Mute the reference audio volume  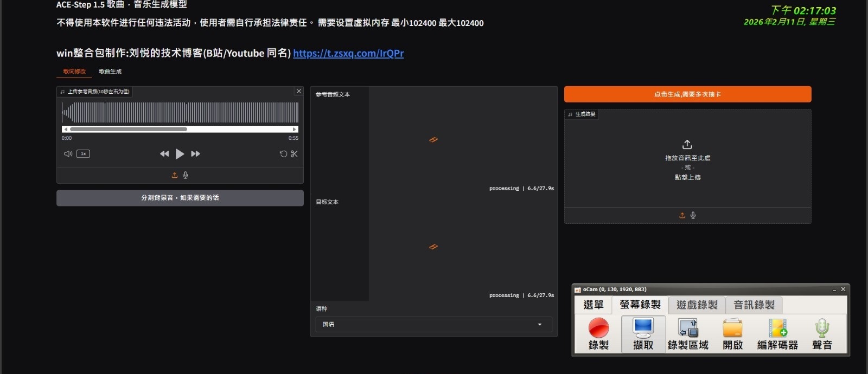tap(68, 154)
